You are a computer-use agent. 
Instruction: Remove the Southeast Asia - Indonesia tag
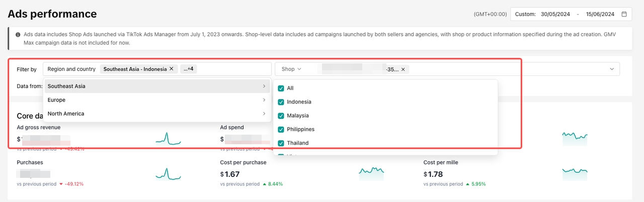pyautogui.click(x=171, y=69)
